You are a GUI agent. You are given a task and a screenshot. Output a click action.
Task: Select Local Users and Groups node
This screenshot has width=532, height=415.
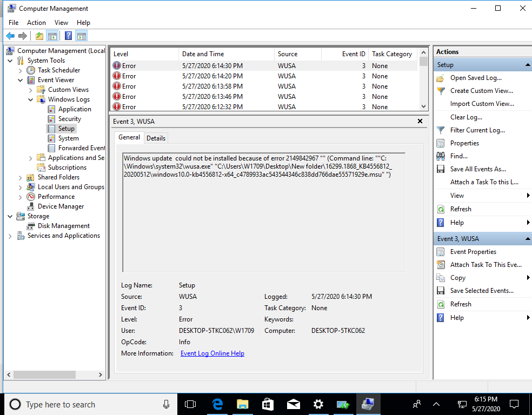(71, 187)
